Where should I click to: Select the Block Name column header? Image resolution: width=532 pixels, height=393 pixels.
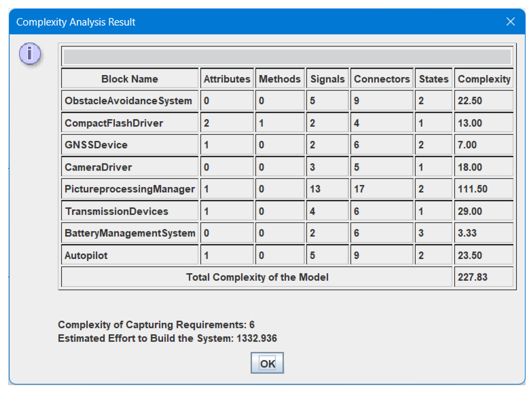[130, 79]
